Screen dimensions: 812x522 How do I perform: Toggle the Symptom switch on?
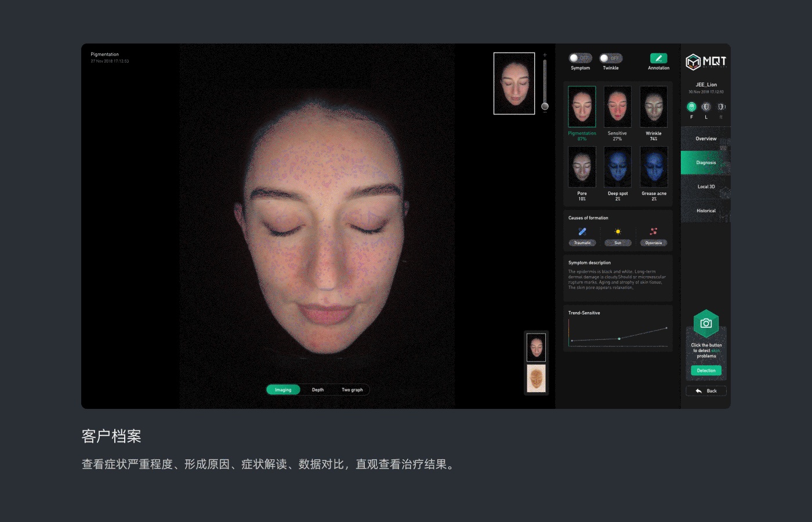tap(580, 58)
